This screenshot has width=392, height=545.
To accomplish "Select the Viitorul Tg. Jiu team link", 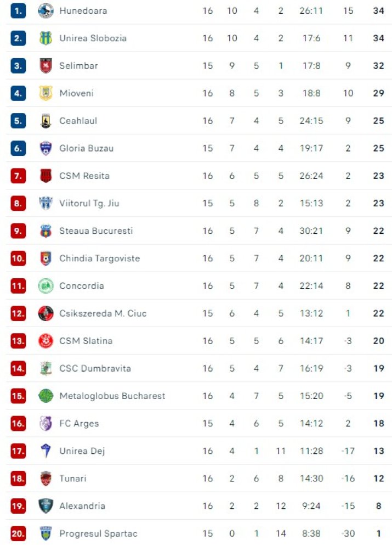I will click(x=89, y=203).
